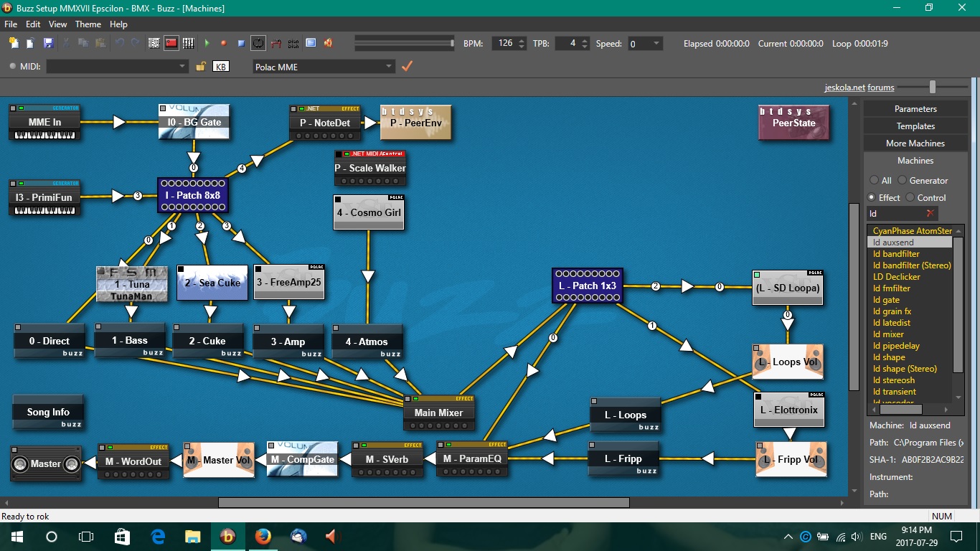Toggle the loop playback icon
This screenshot has width=980, height=551.
tap(258, 43)
